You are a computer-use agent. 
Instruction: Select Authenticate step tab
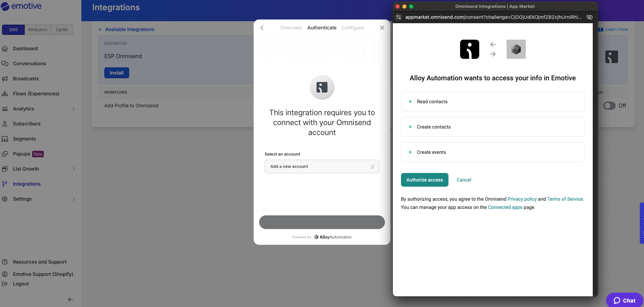point(322,28)
